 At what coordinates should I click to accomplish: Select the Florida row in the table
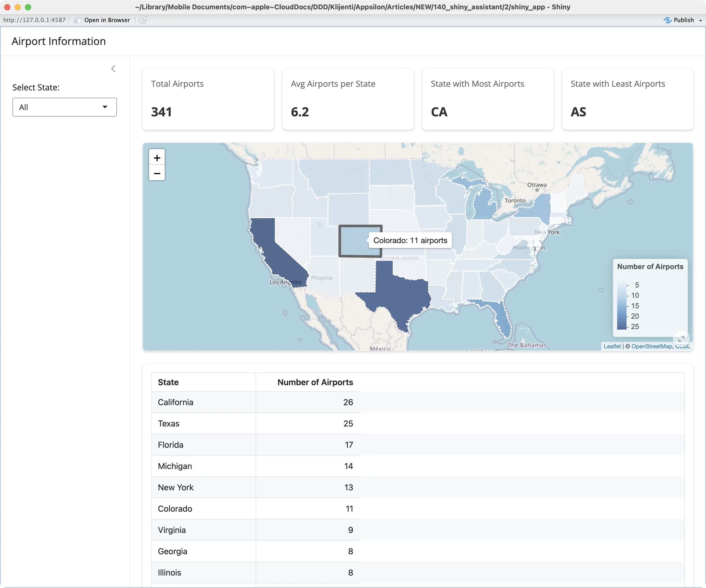418,445
